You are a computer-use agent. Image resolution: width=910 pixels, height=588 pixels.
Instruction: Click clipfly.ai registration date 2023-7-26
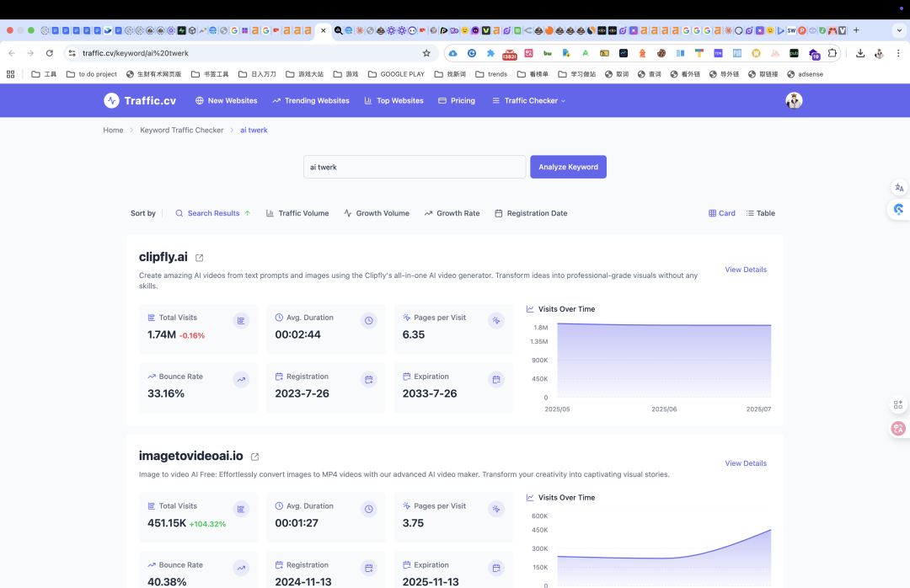302,393
